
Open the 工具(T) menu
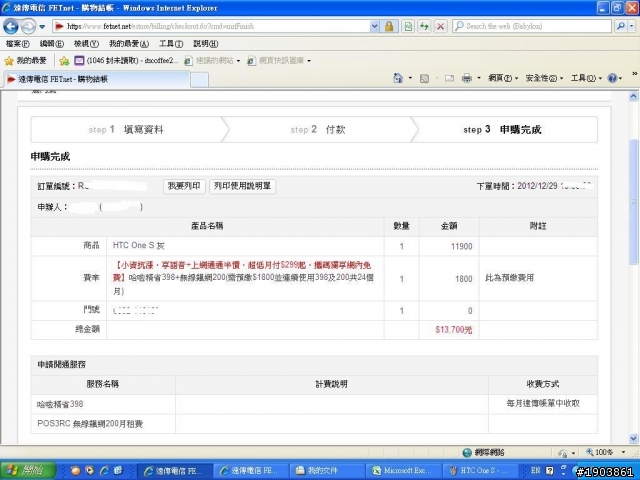(x=171, y=44)
